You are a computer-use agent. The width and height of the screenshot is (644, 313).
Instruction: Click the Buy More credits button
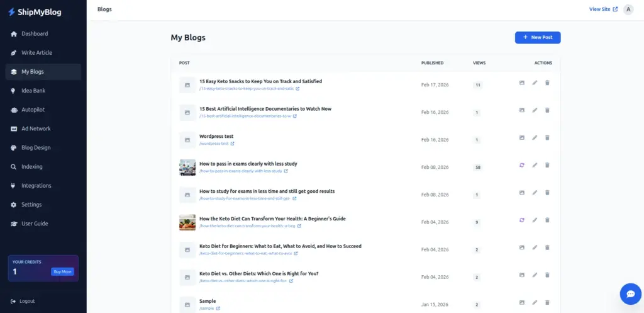click(62, 271)
